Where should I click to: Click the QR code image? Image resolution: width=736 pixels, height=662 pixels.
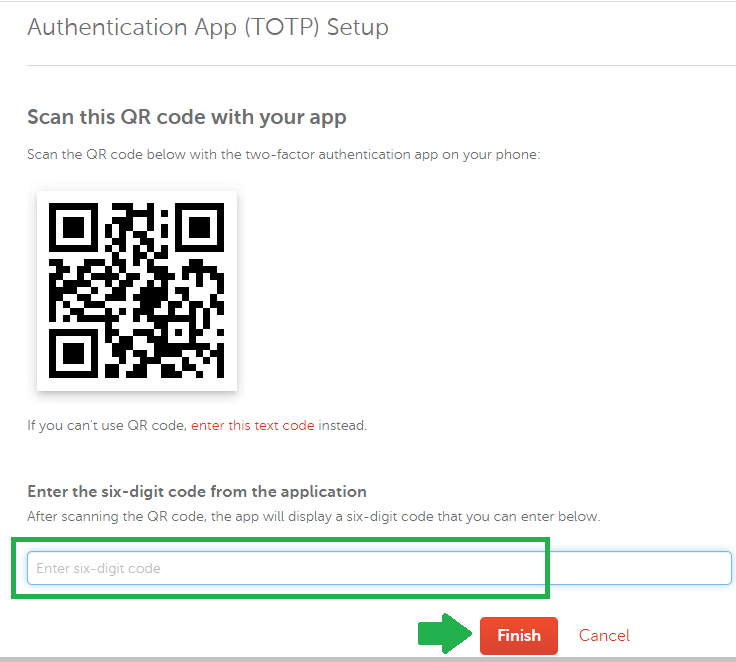137,291
